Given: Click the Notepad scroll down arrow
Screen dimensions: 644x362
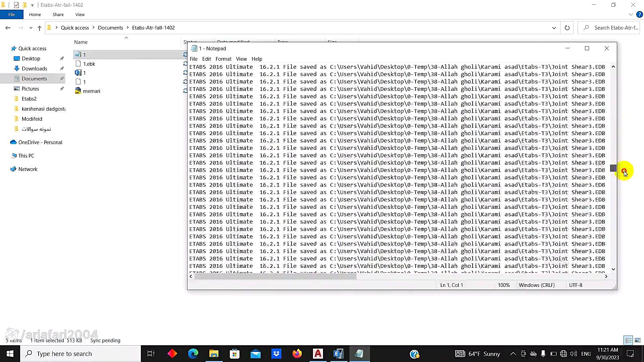Looking at the screenshot, I should (x=613, y=269).
